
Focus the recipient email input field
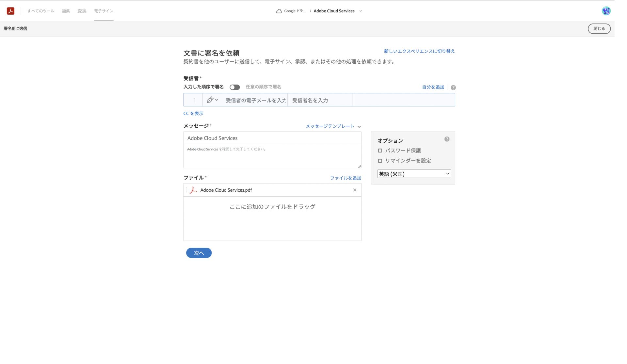coord(255,100)
